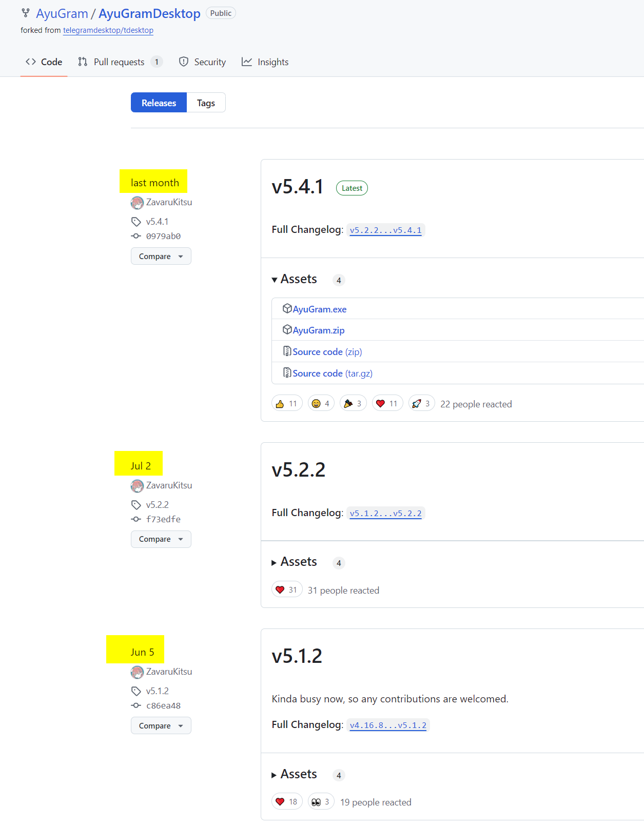Open ZavaruKitsu profile under Jun 5
The height and width of the screenshot is (826, 644).
(x=169, y=672)
